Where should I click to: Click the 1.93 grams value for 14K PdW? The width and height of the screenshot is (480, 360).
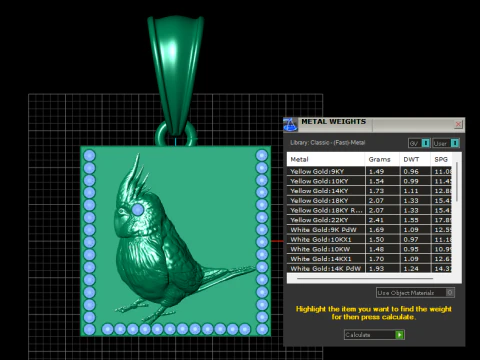click(377, 268)
